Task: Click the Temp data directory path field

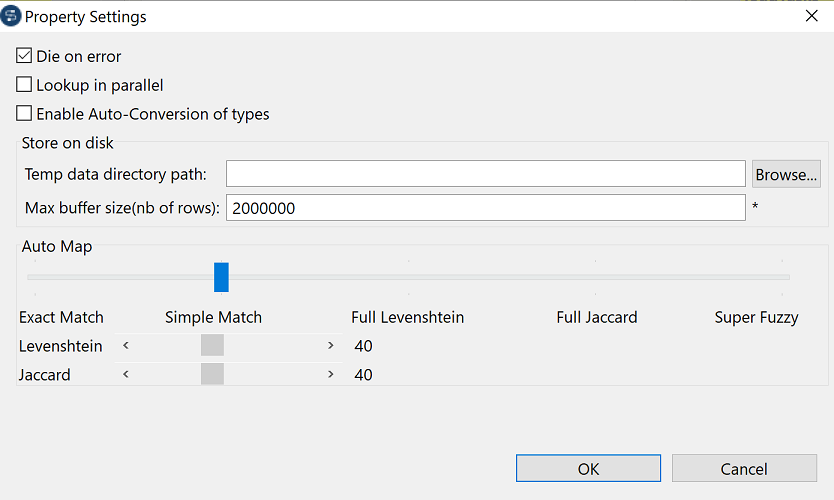Action: point(485,174)
